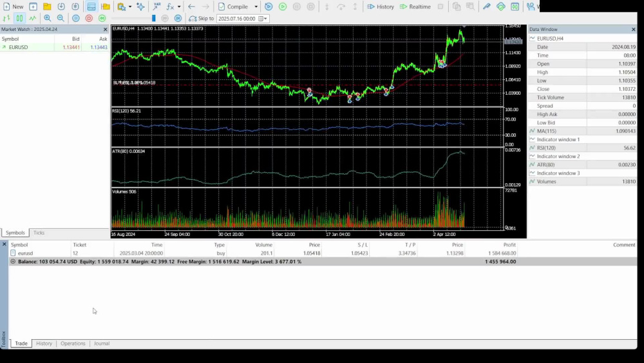The image size is (644, 363).
Task: Click the blue pen styler icon
Action: (x=487, y=6)
